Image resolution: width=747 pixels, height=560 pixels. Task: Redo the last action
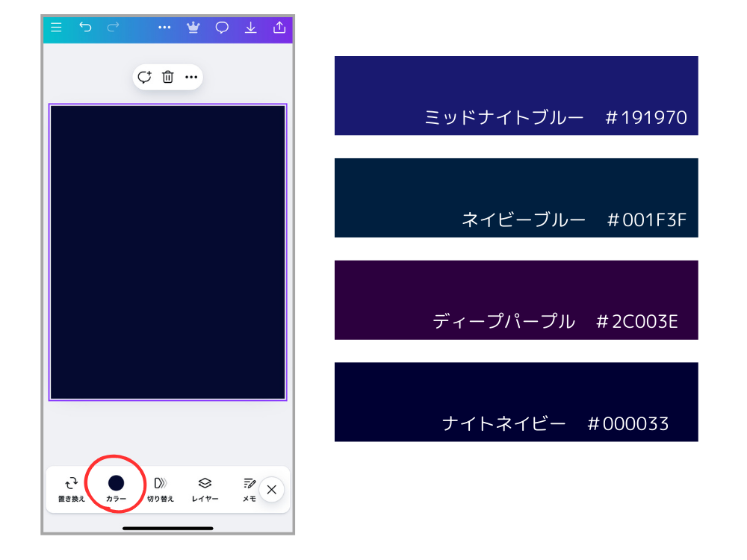113,28
